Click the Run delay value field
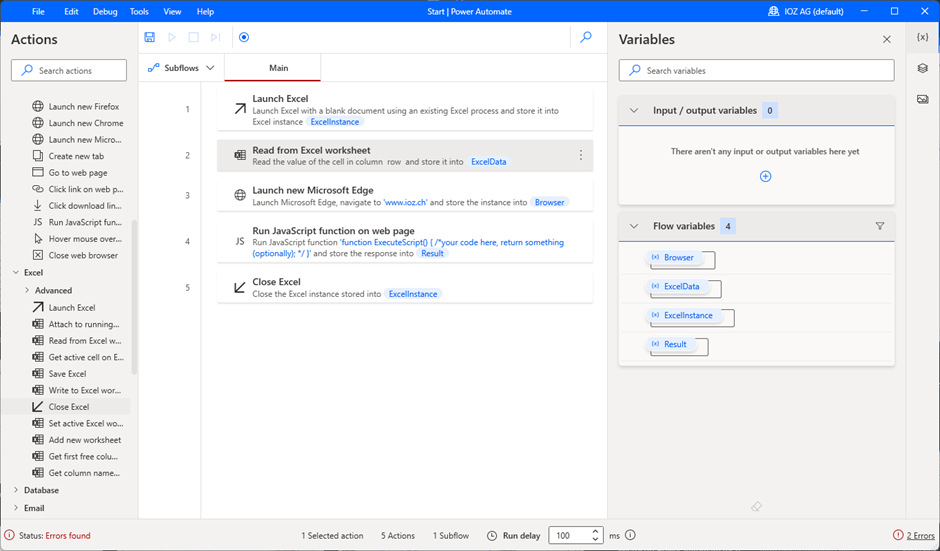 pyautogui.click(x=569, y=535)
